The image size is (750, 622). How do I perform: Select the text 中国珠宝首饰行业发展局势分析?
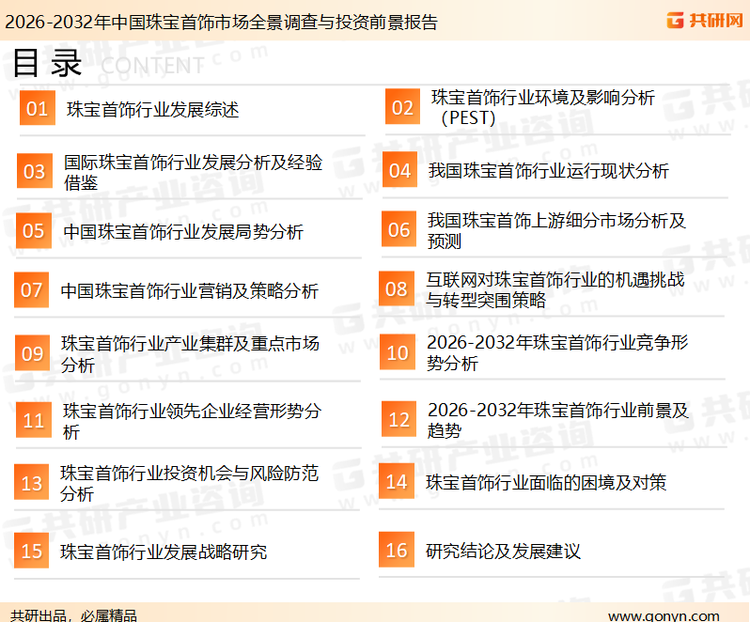(x=183, y=232)
